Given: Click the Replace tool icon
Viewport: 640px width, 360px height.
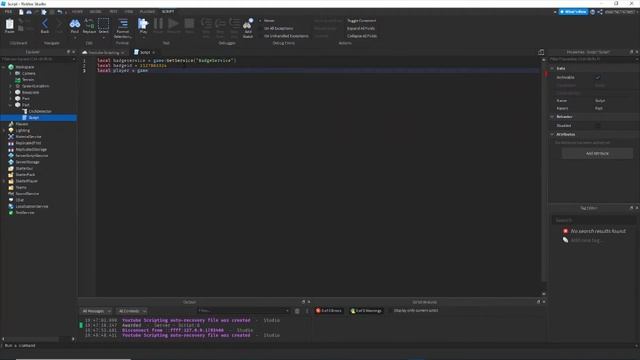Looking at the screenshot, I should click(89, 24).
